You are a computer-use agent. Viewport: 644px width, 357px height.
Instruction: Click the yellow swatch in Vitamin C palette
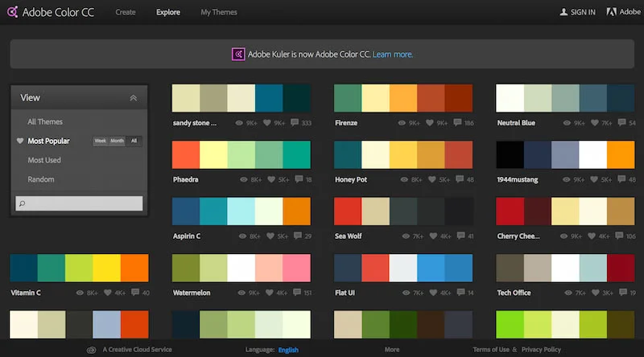[x=106, y=268]
